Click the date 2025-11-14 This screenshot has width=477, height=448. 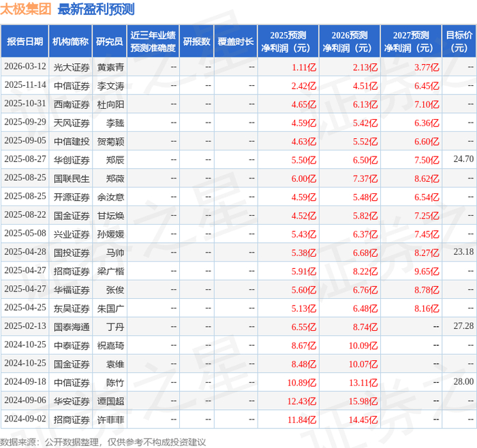point(25,85)
